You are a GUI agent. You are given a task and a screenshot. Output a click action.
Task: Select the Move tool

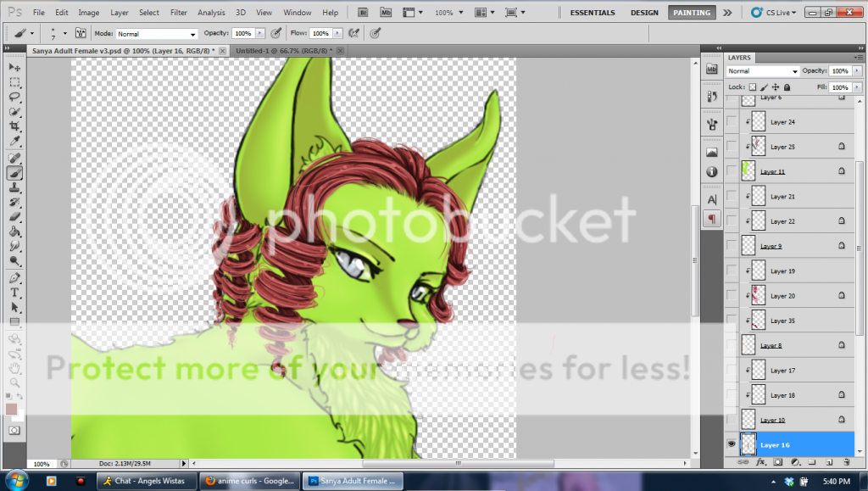[14, 67]
